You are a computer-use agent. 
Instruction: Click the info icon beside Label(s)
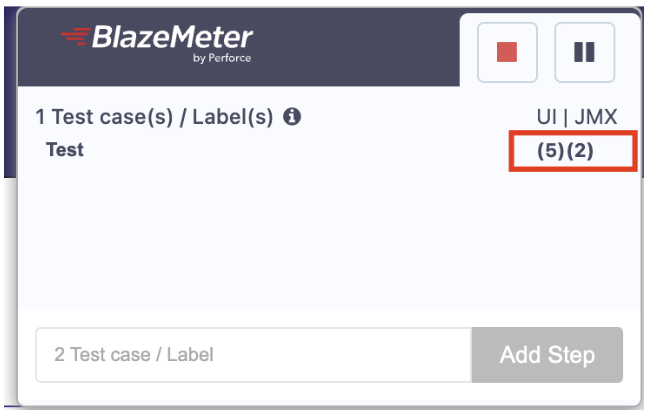point(292,117)
